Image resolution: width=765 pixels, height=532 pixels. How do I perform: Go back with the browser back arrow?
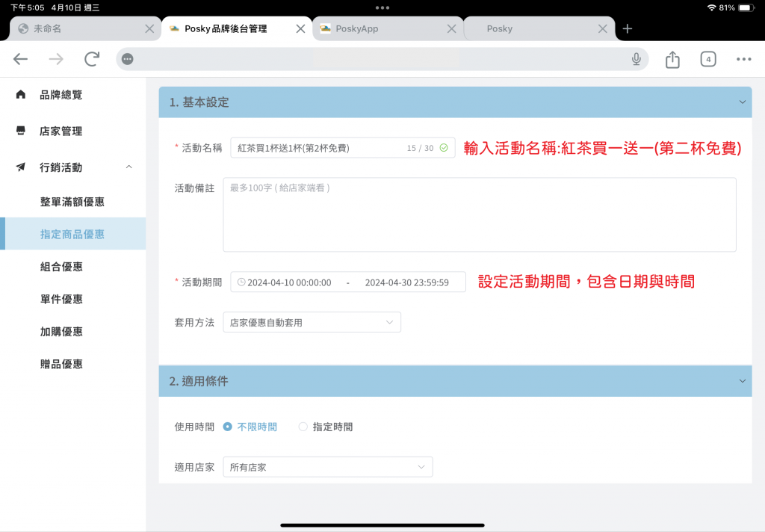[x=20, y=59]
